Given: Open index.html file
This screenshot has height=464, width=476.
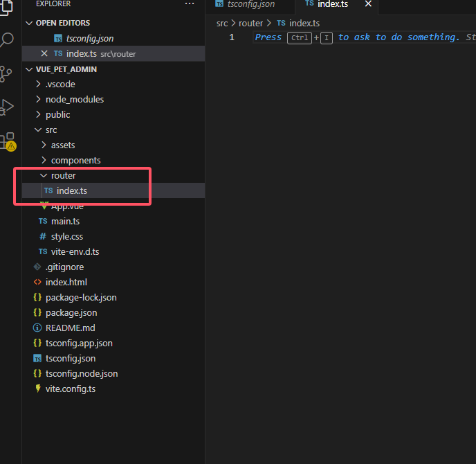Looking at the screenshot, I should (113, 282).
